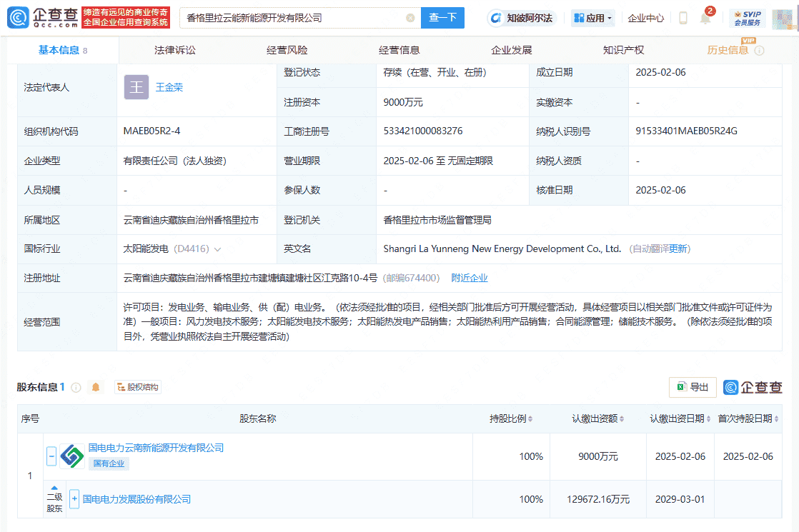The height and width of the screenshot is (532, 799).
Task: Click inside the company name search field
Action: coord(286,17)
